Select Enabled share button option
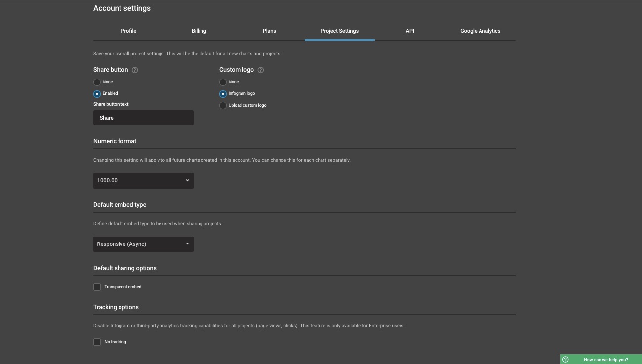 (x=97, y=94)
